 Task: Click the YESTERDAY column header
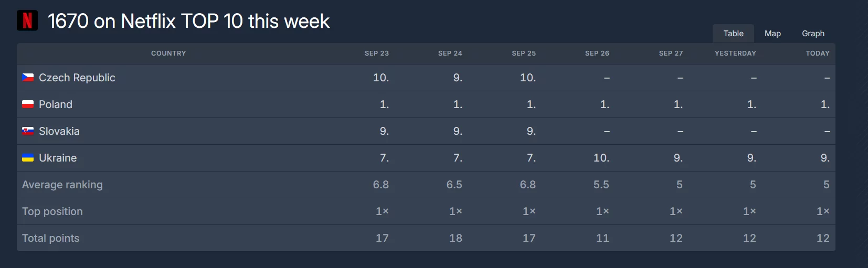point(735,53)
